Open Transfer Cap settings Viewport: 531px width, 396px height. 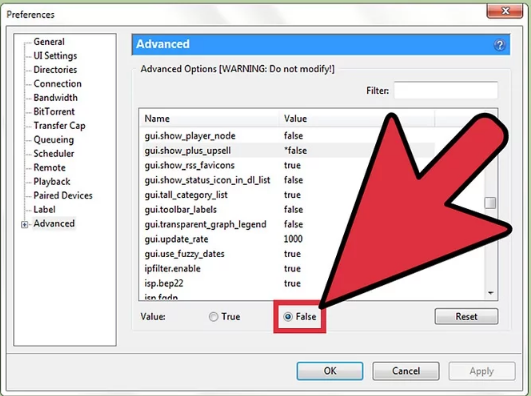59,126
